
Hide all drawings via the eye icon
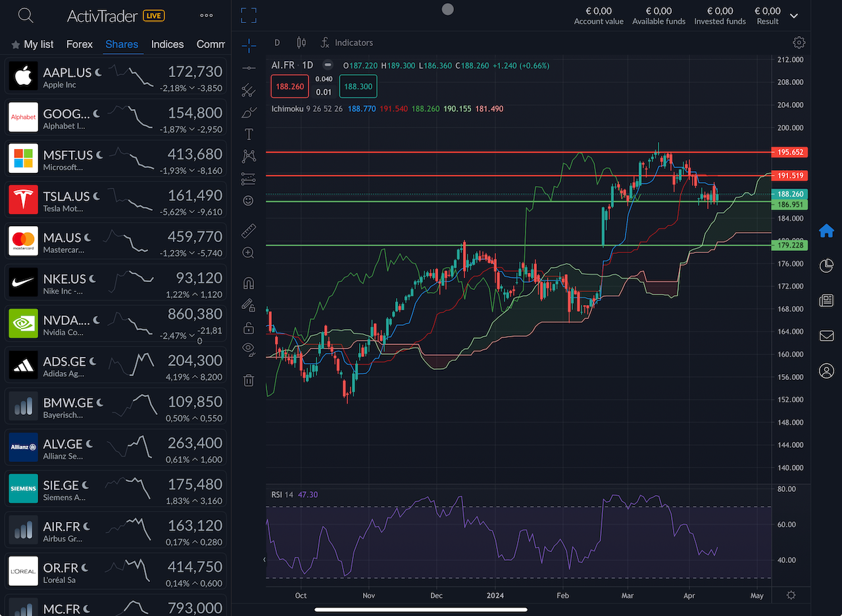click(x=248, y=348)
